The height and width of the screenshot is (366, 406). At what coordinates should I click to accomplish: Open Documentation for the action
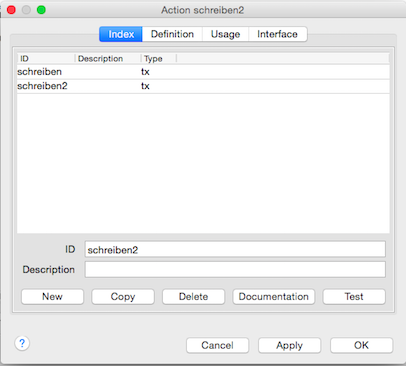point(274,296)
